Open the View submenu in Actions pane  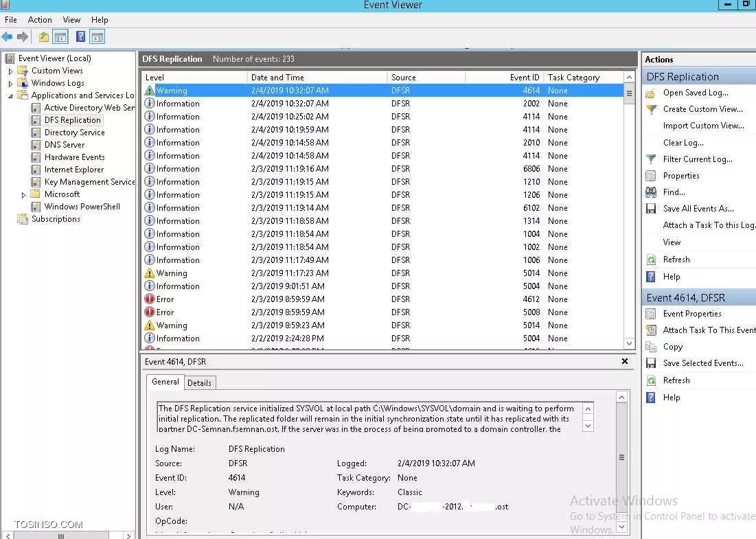672,242
